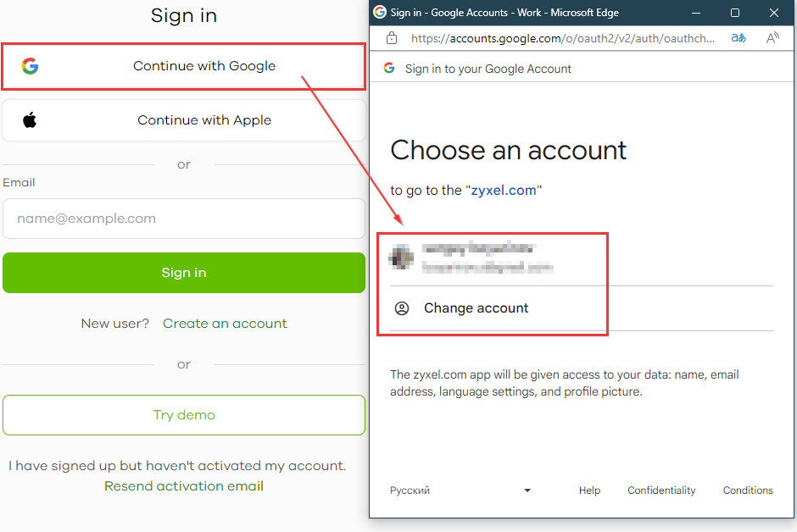Image resolution: width=797 pixels, height=532 pixels.
Task: Open Create an account link
Action: [x=225, y=324]
